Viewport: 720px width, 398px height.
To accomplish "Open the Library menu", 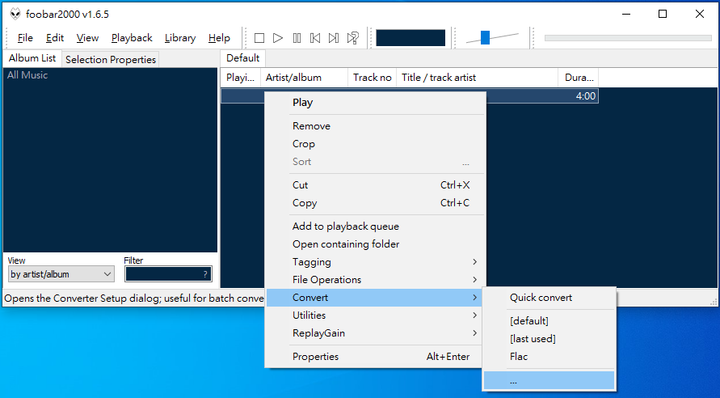I will pos(180,38).
